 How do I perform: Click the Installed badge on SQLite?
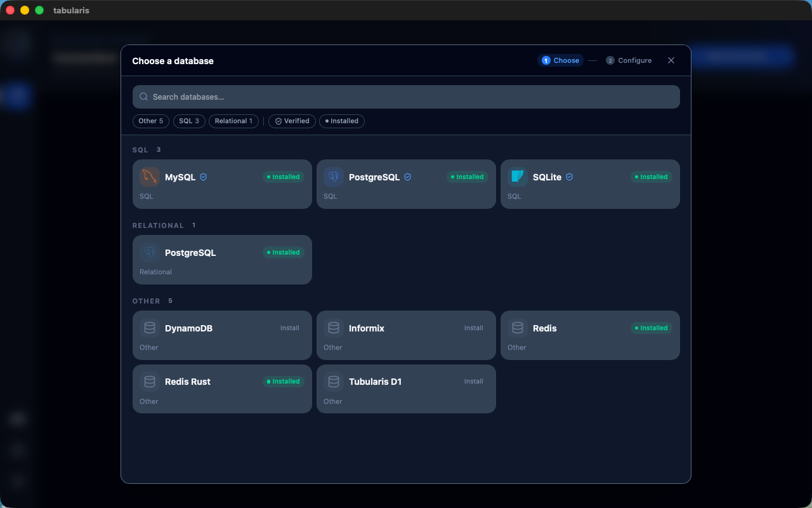click(x=652, y=177)
